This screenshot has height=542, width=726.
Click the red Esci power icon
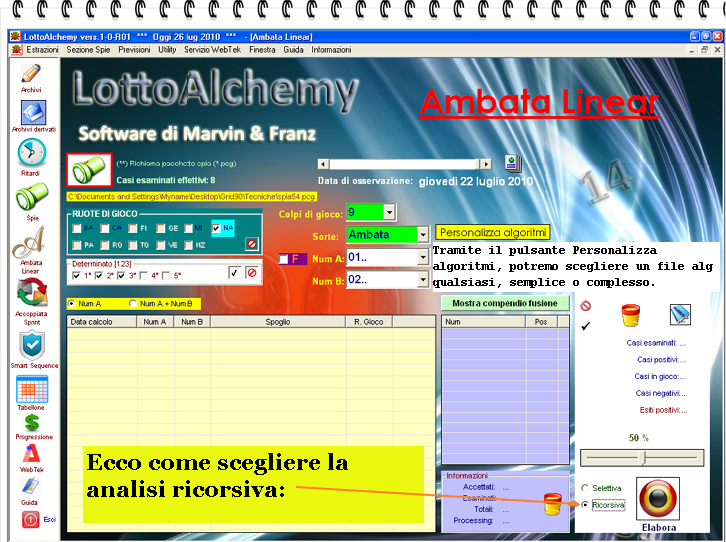click(x=31, y=519)
